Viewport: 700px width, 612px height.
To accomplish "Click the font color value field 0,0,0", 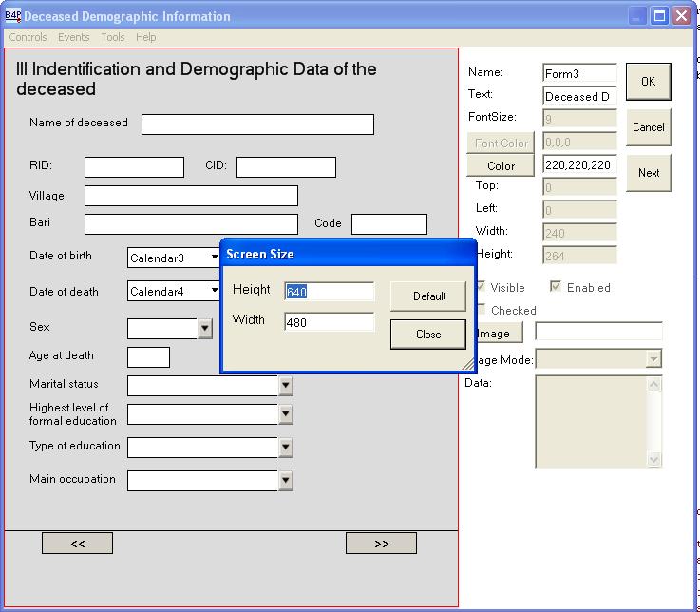I will (x=579, y=142).
